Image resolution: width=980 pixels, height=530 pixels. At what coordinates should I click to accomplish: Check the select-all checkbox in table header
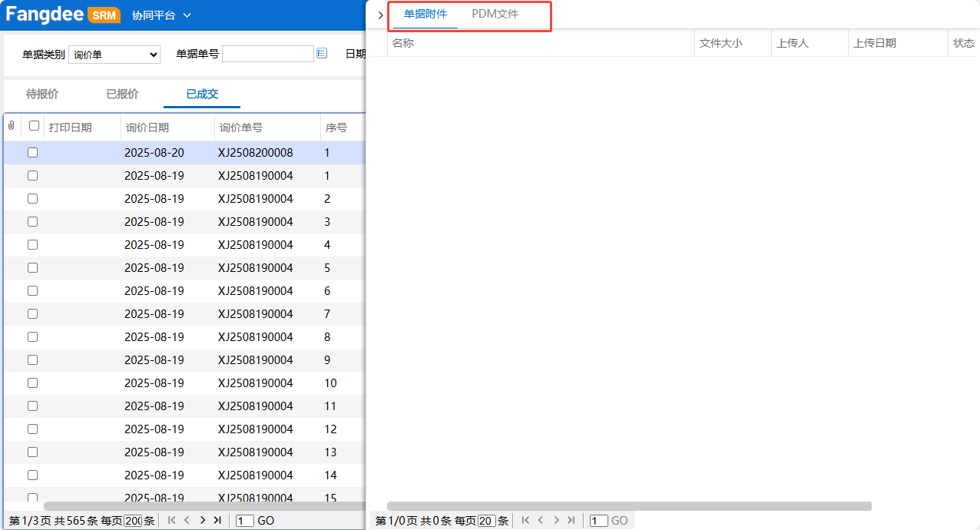pyautogui.click(x=33, y=127)
